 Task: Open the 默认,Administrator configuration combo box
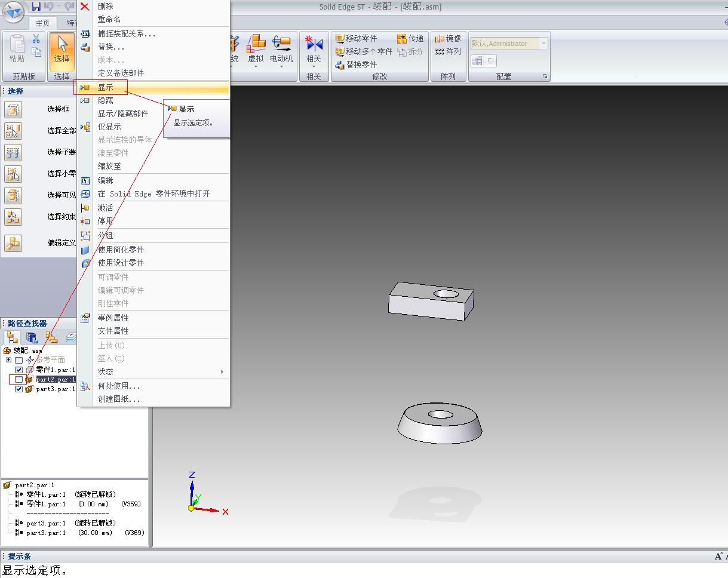coord(509,44)
